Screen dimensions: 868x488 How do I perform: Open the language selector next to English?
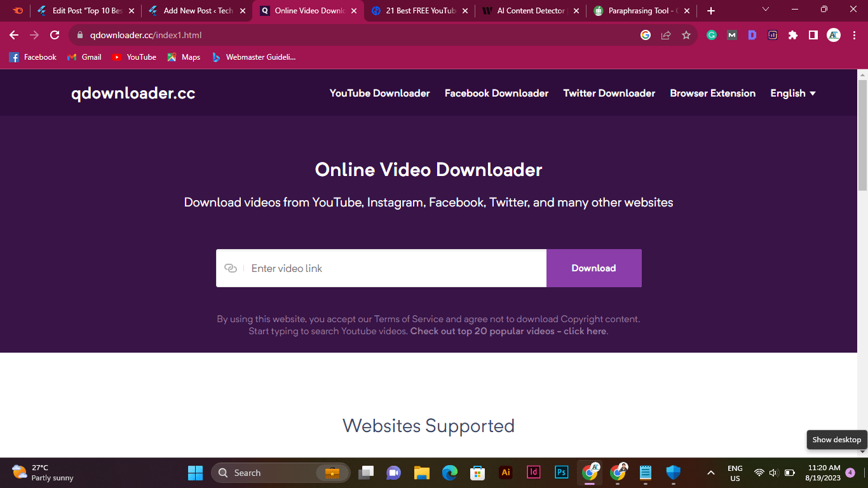pos(812,93)
